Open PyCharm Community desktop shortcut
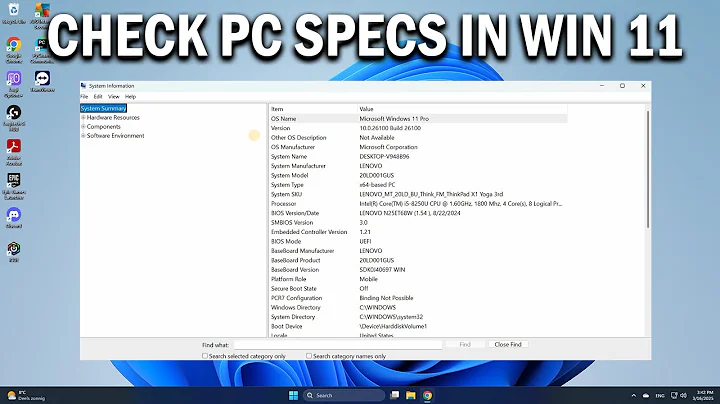The height and width of the screenshot is (404, 720). [42, 50]
